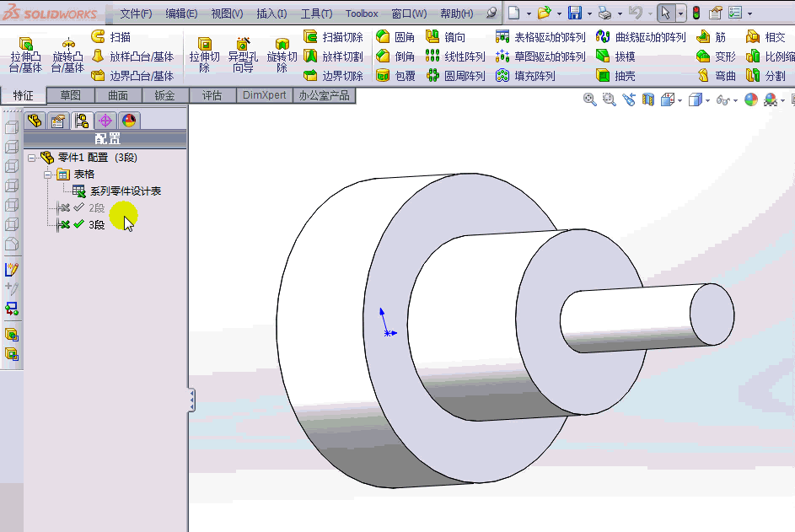This screenshot has height=532, width=795.
Task: Select the 3段 configuration
Action: pyautogui.click(x=96, y=224)
